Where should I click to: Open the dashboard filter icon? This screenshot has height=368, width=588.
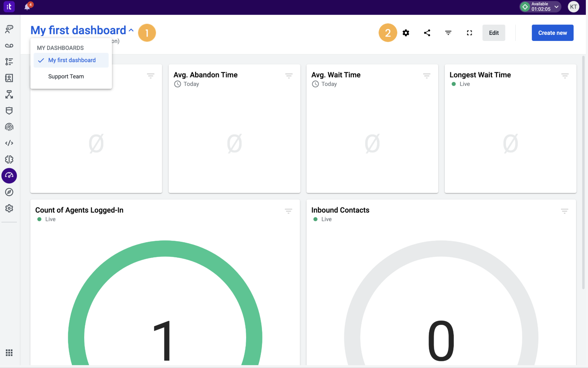pyautogui.click(x=448, y=33)
